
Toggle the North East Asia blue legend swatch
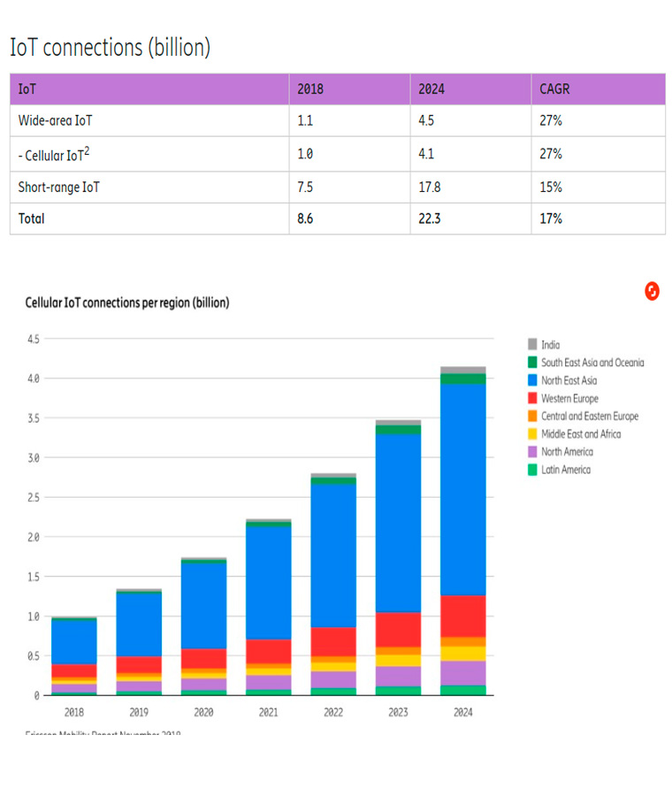tap(532, 380)
